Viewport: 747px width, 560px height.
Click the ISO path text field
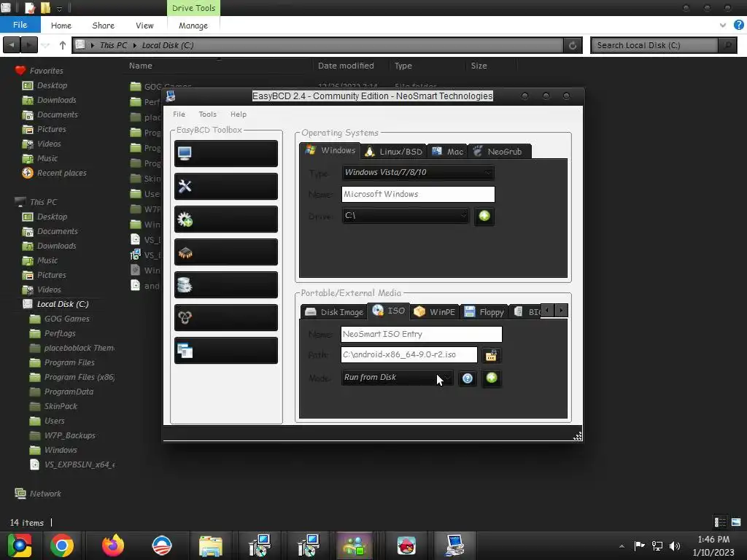(409, 355)
